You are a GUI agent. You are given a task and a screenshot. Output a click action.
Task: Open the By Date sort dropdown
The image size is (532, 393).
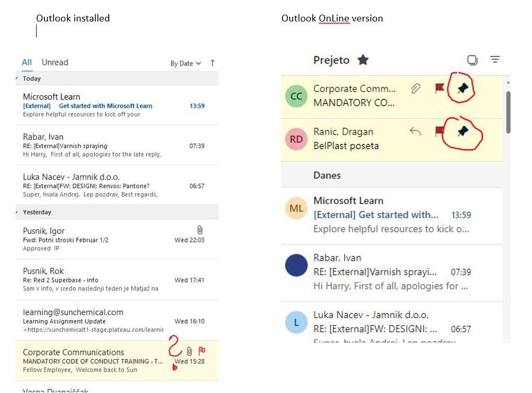(x=186, y=63)
